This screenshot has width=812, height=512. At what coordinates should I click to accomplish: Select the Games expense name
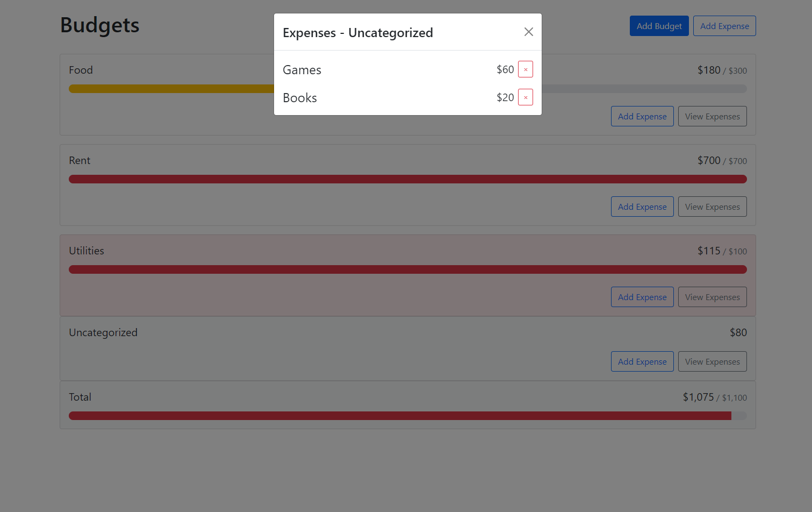pyautogui.click(x=302, y=70)
